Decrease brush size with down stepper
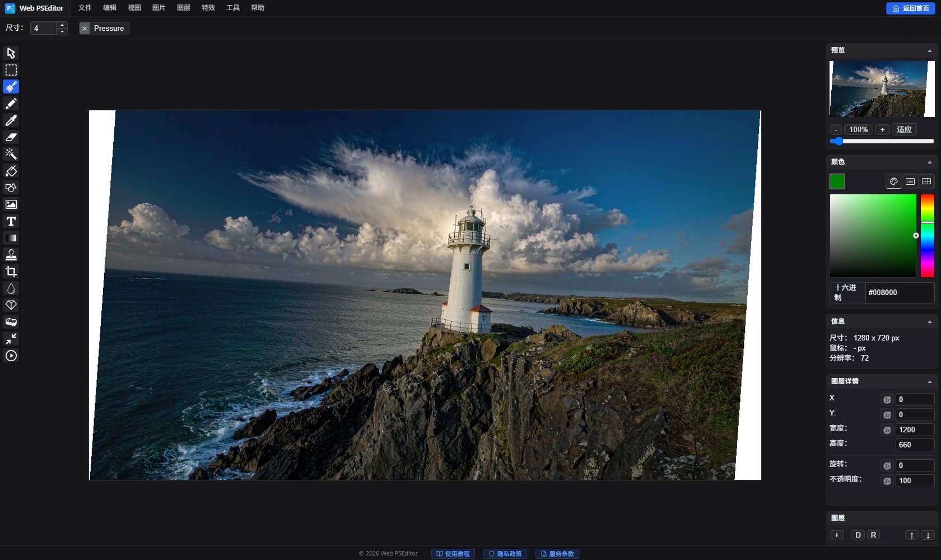This screenshot has height=560, width=941. pos(62,31)
